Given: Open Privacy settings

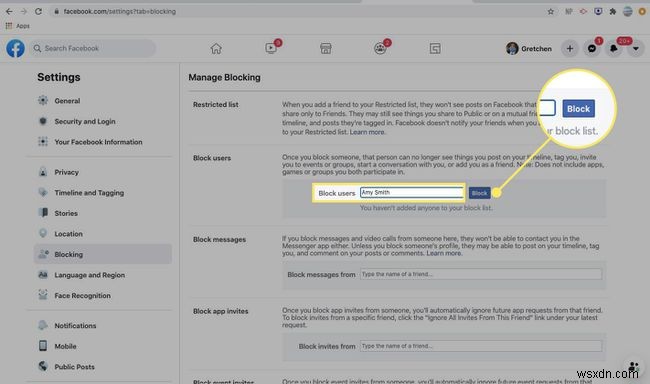Looking at the screenshot, I should tap(66, 172).
